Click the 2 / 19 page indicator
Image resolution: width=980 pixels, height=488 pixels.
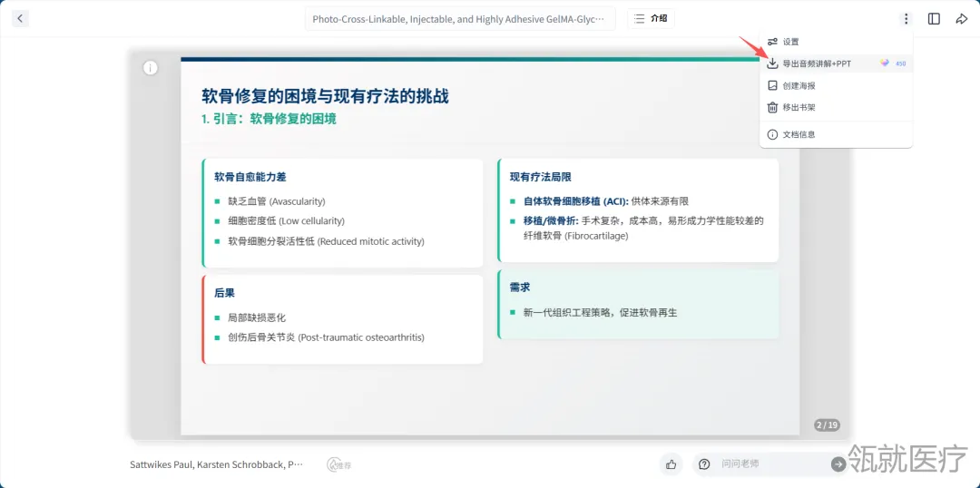827,425
